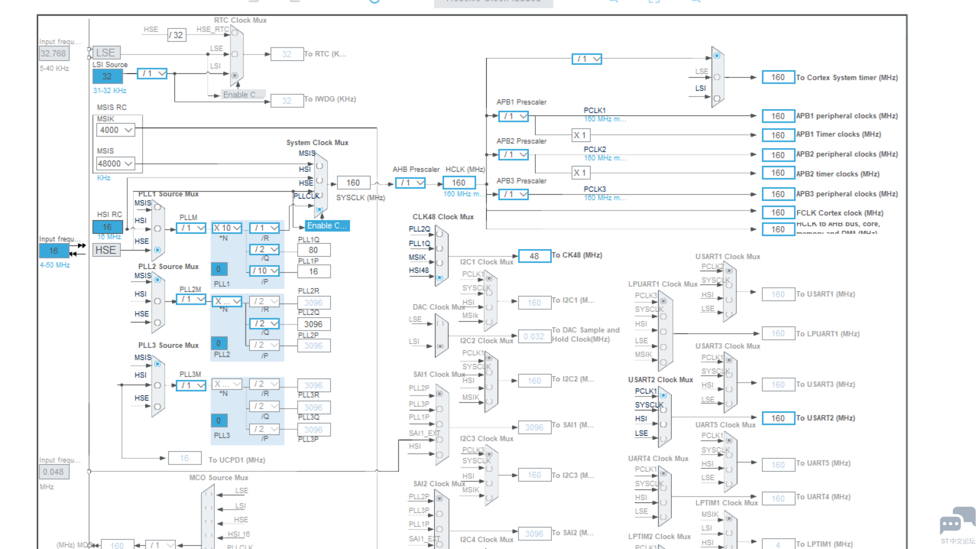Select HSI48 source in the CLK48 Clock Mux
The height and width of the screenshot is (549, 980).
click(439, 278)
